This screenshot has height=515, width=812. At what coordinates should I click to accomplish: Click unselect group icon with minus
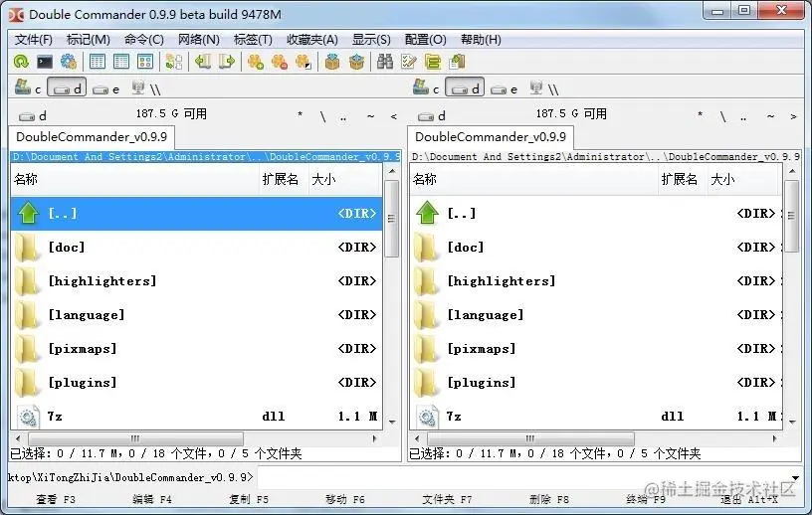[x=279, y=62]
